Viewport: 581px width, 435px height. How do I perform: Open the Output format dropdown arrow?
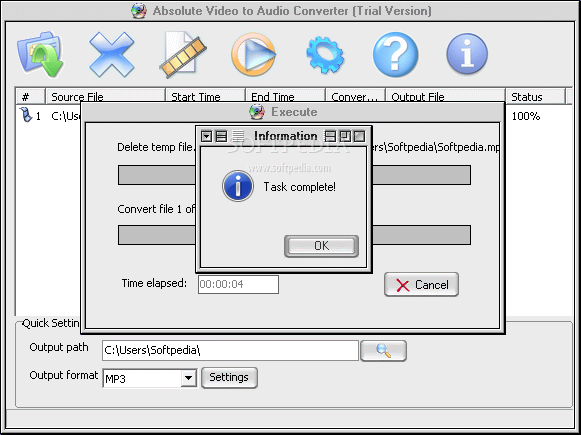(189, 378)
